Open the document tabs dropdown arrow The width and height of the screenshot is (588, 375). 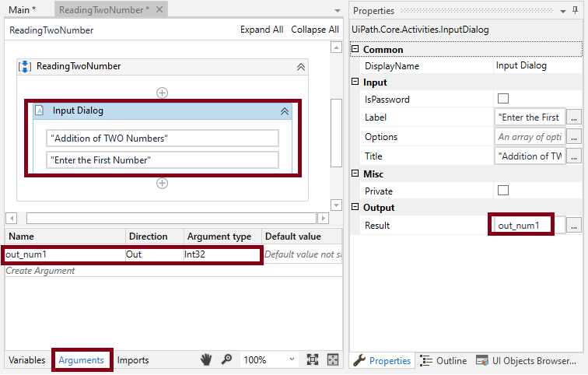click(338, 10)
